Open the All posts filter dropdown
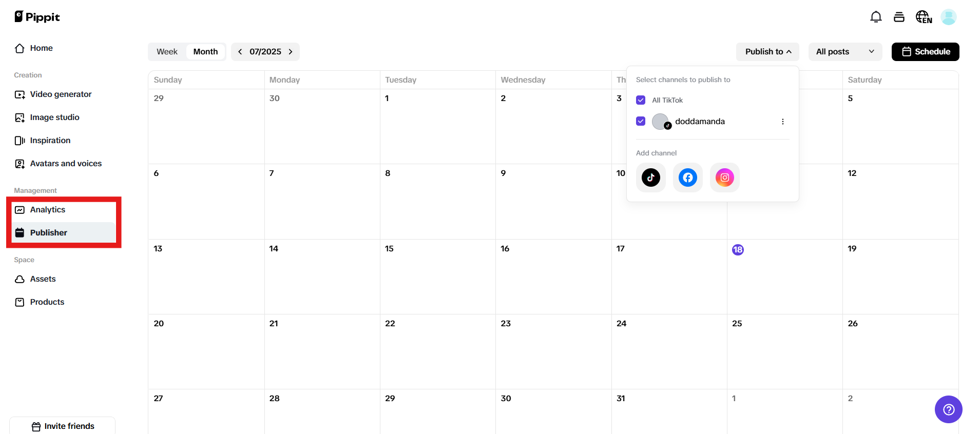This screenshot has height=434, width=980. pyautogui.click(x=845, y=52)
